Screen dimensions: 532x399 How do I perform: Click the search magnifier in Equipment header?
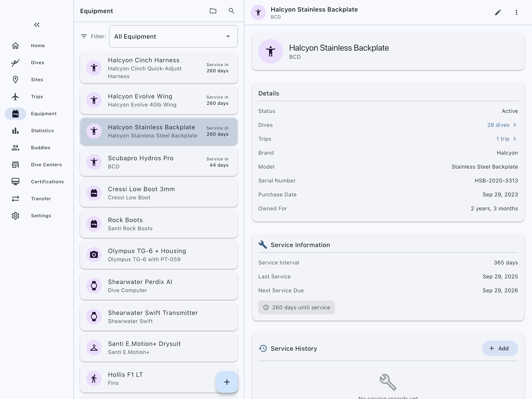[231, 11]
